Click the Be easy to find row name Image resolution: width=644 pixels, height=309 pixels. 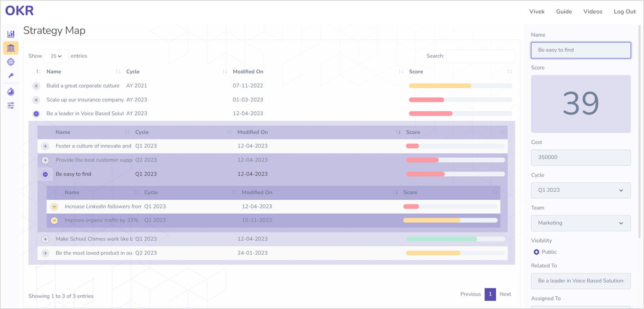tap(73, 174)
